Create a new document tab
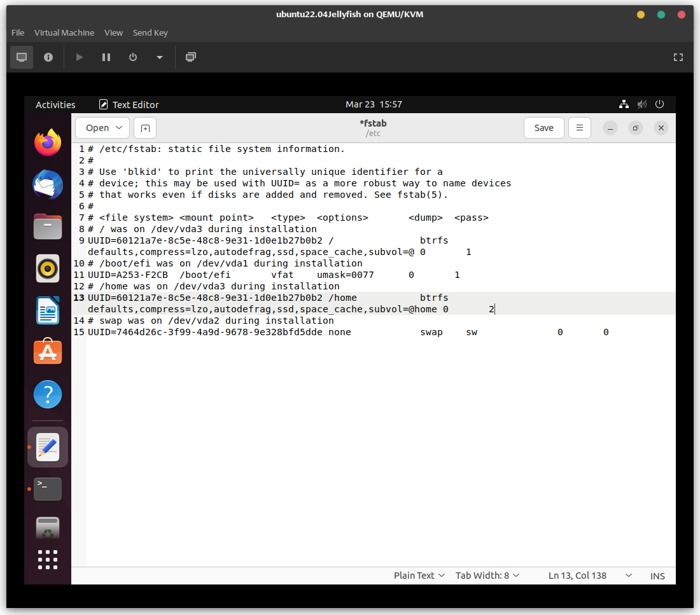700x615 pixels. tap(145, 128)
